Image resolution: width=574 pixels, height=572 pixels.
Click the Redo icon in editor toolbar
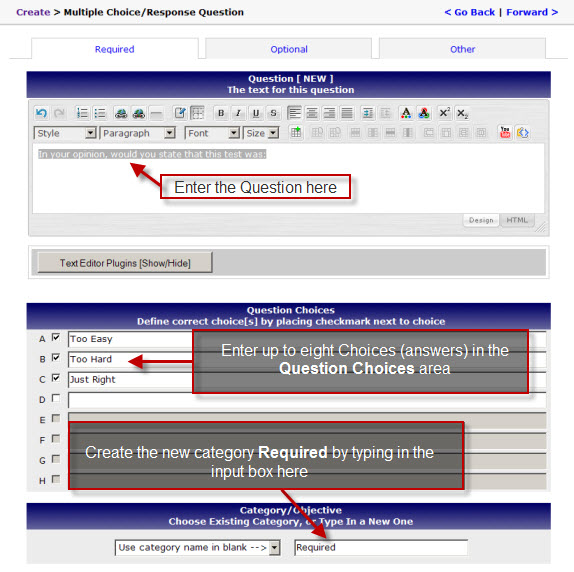[x=59, y=113]
